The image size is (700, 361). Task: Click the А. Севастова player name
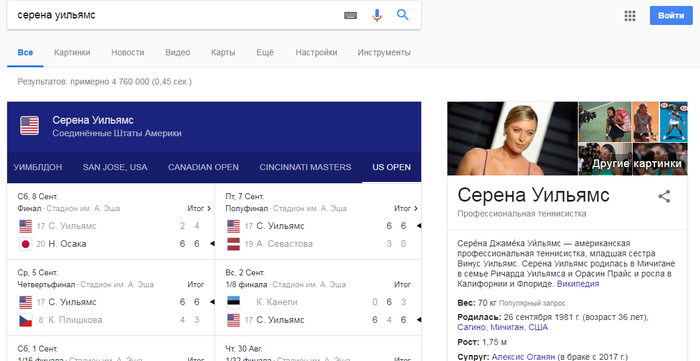click(x=284, y=244)
